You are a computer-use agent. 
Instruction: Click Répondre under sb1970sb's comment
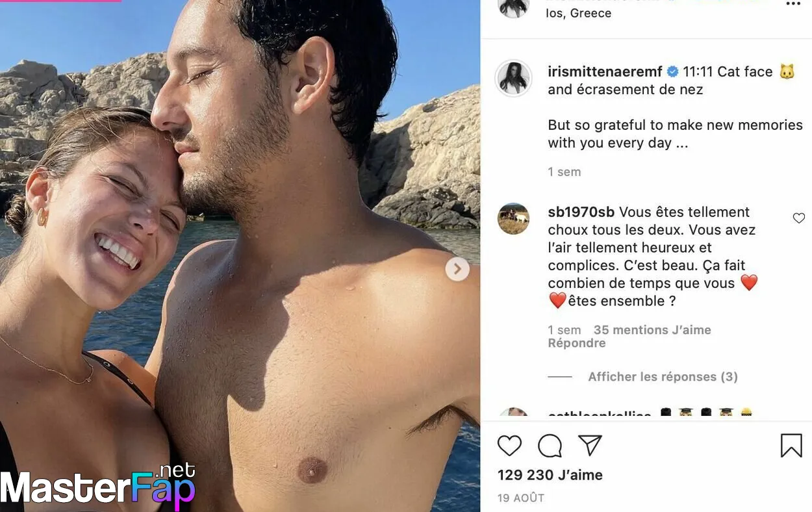(577, 344)
